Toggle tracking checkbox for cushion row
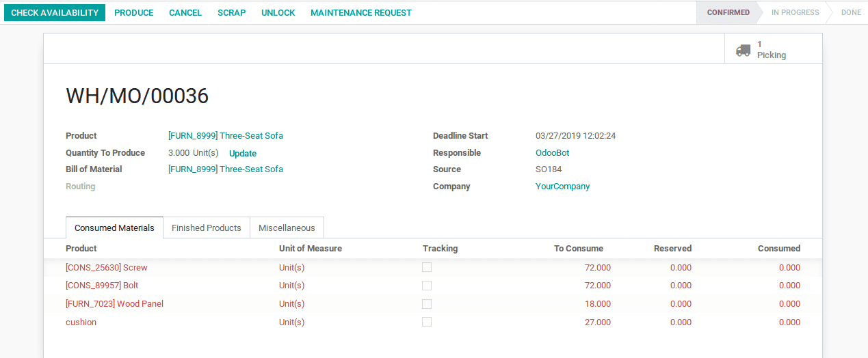This screenshot has height=358, width=868. (x=427, y=321)
